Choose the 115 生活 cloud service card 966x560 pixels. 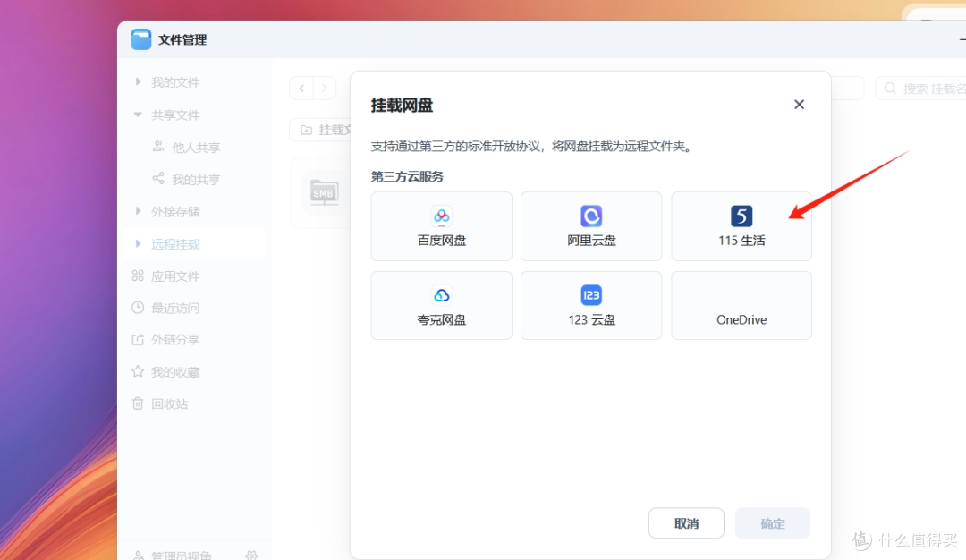741,226
